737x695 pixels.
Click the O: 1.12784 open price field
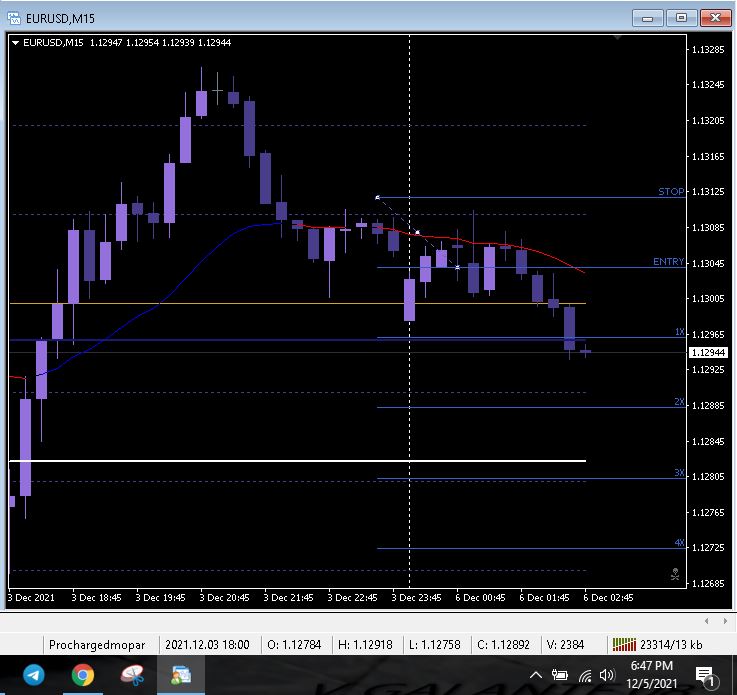point(294,645)
